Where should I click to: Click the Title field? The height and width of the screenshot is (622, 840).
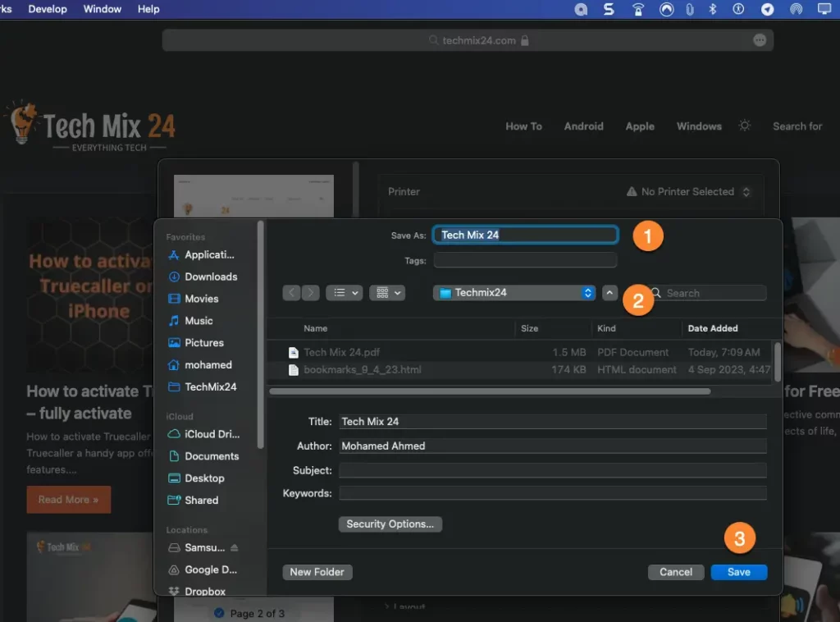tap(552, 422)
